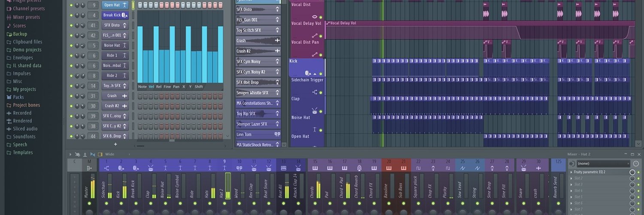644x215 pixels.
Task: Select the Vel tab in graph editor
Action: 151,86
